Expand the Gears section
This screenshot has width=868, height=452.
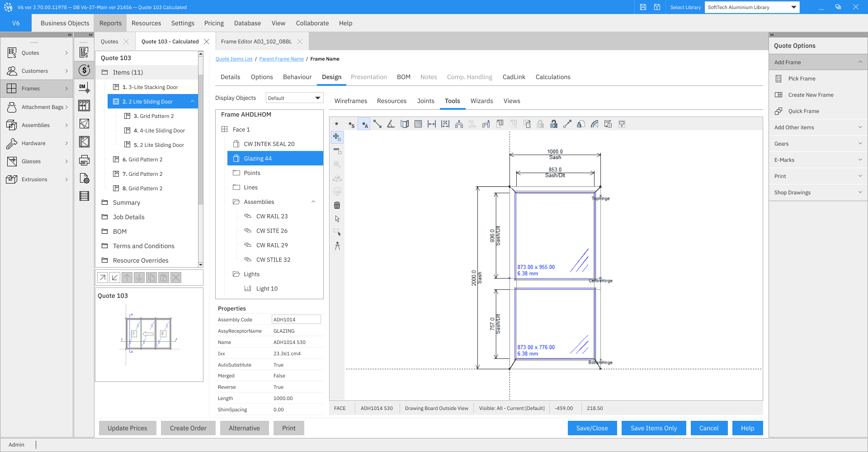click(818, 144)
